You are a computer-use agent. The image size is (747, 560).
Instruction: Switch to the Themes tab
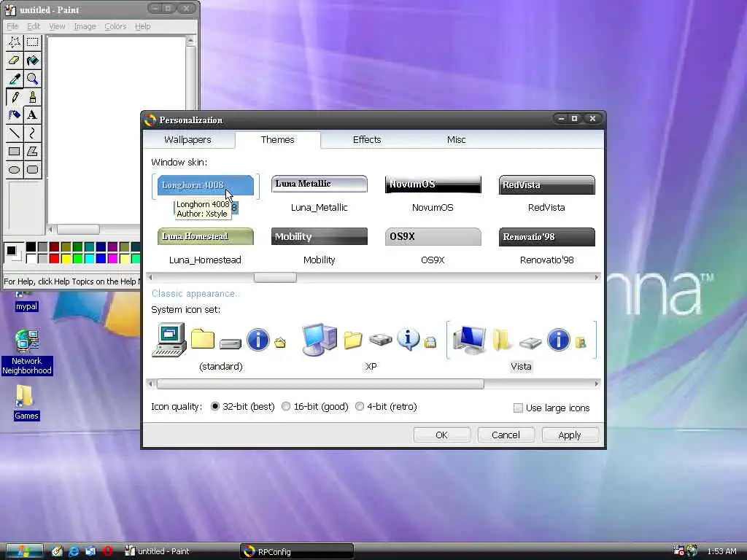click(277, 139)
